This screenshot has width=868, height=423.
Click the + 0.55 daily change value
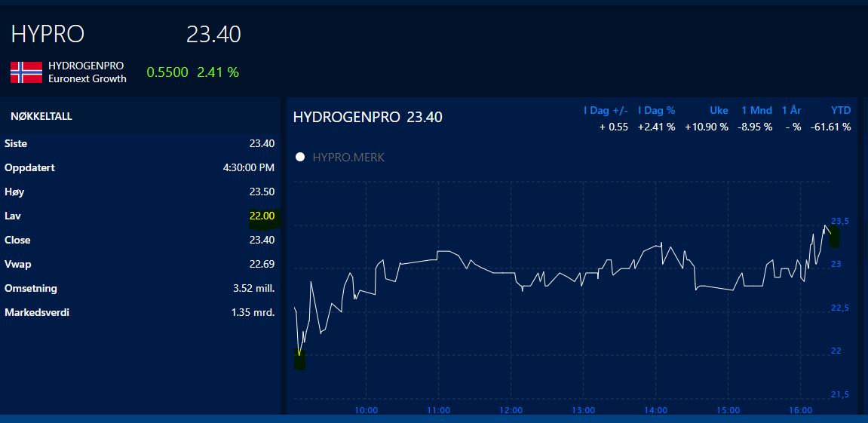click(x=614, y=127)
